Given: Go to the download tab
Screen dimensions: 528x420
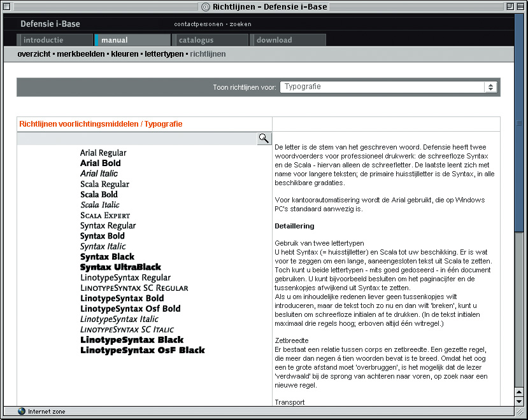Looking at the screenshot, I should tap(288, 40).
